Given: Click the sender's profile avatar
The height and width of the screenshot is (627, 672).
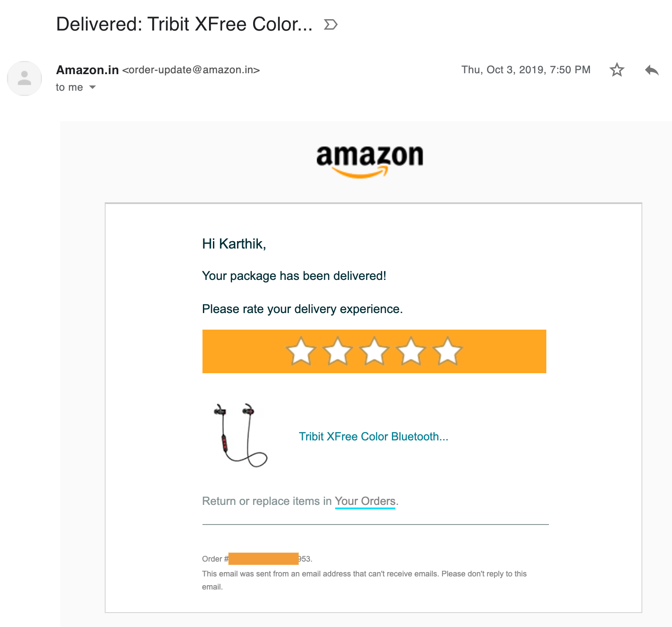Looking at the screenshot, I should [x=24, y=78].
